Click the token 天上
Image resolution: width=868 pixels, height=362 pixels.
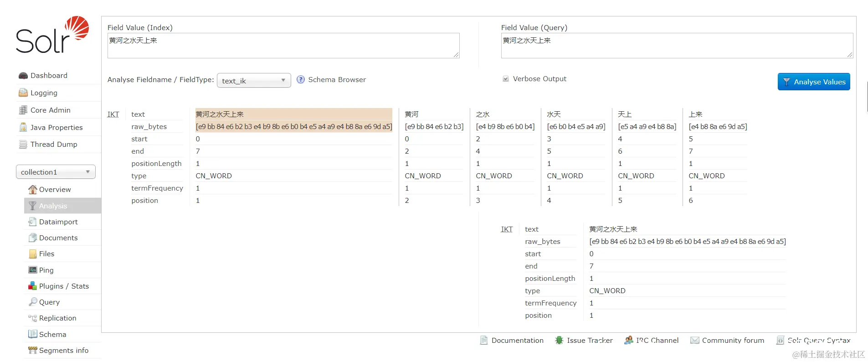click(x=625, y=114)
